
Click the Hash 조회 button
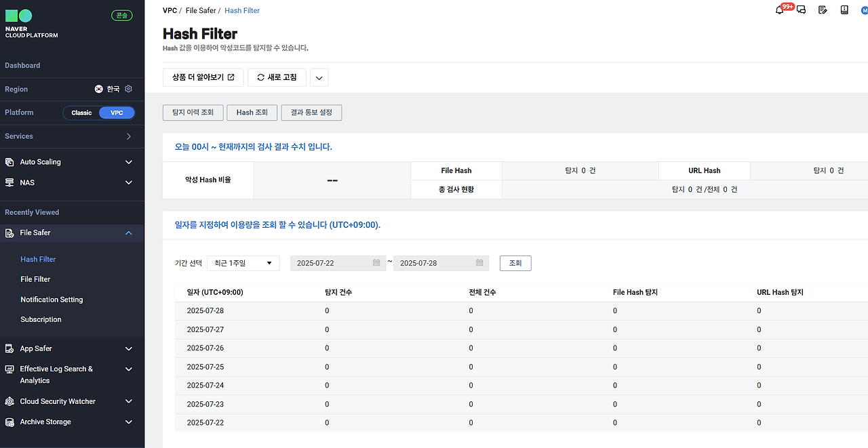point(252,113)
